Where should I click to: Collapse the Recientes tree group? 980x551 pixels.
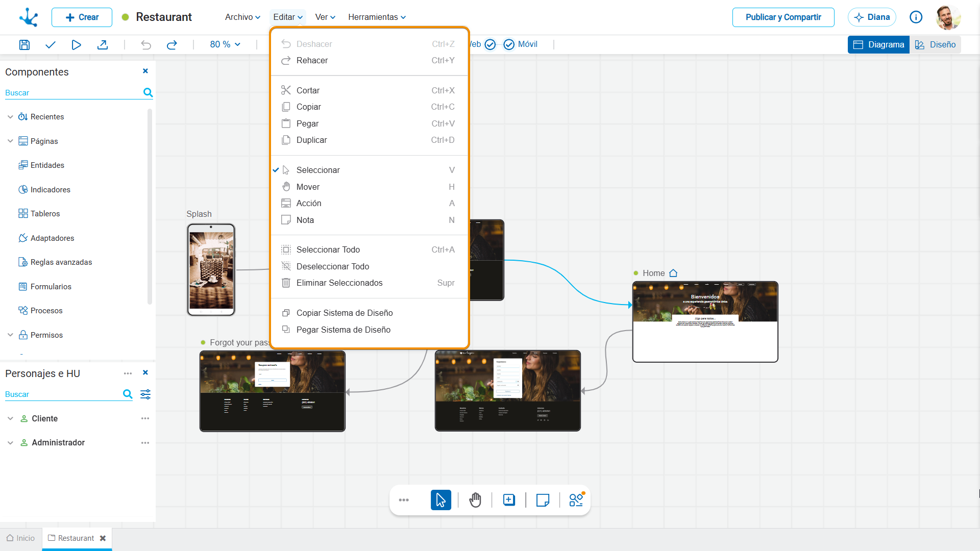(x=10, y=117)
